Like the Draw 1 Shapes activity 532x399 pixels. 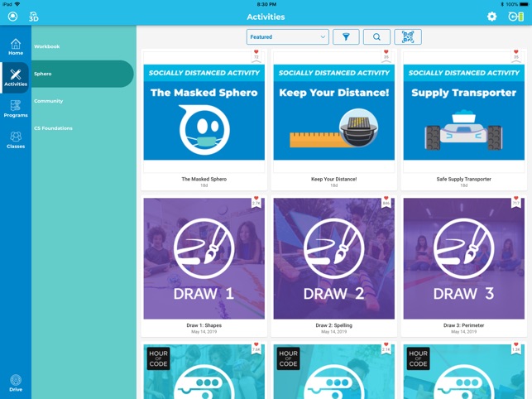click(256, 201)
